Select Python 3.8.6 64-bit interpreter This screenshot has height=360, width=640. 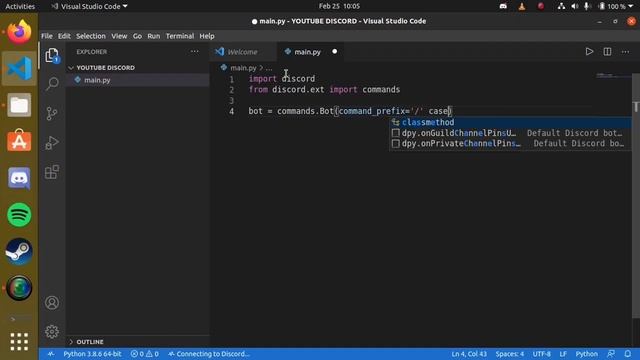click(x=92, y=354)
